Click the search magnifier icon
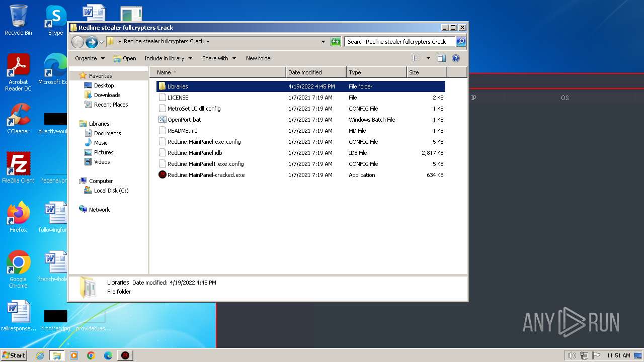Image resolution: width=644 pixels, height=362 pixels. 460,42
